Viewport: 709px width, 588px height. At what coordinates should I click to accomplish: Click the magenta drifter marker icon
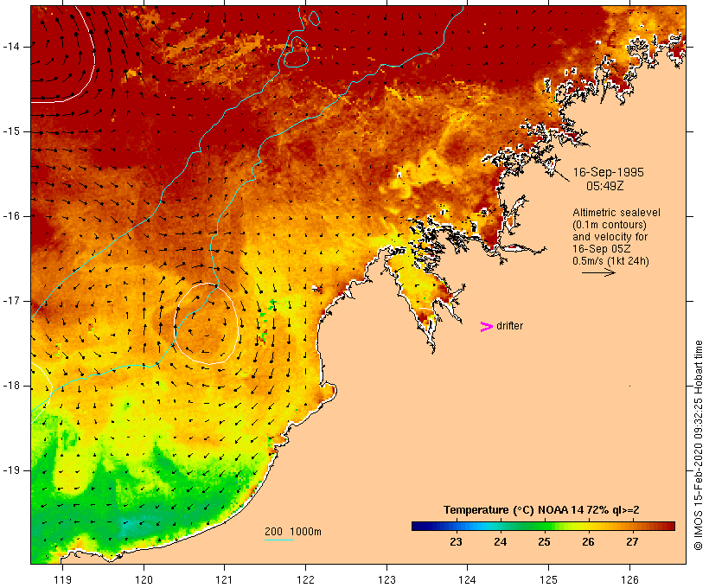tap(487, 327)
